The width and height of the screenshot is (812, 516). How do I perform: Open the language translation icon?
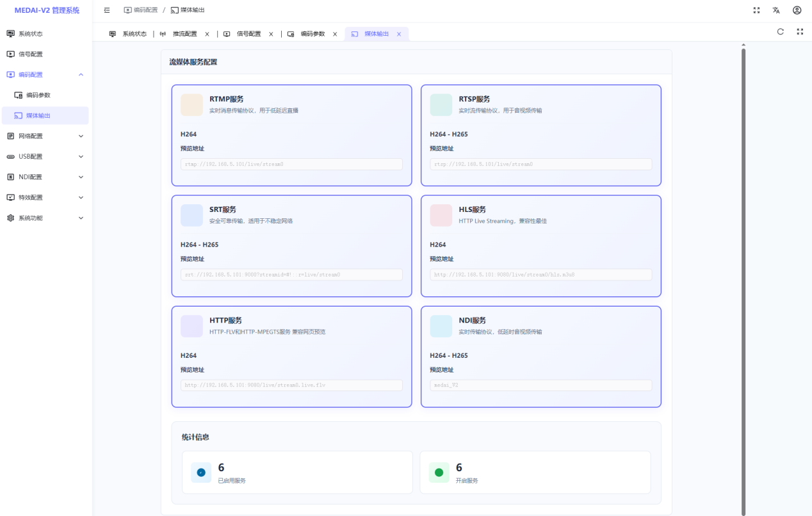click(776, 10)
